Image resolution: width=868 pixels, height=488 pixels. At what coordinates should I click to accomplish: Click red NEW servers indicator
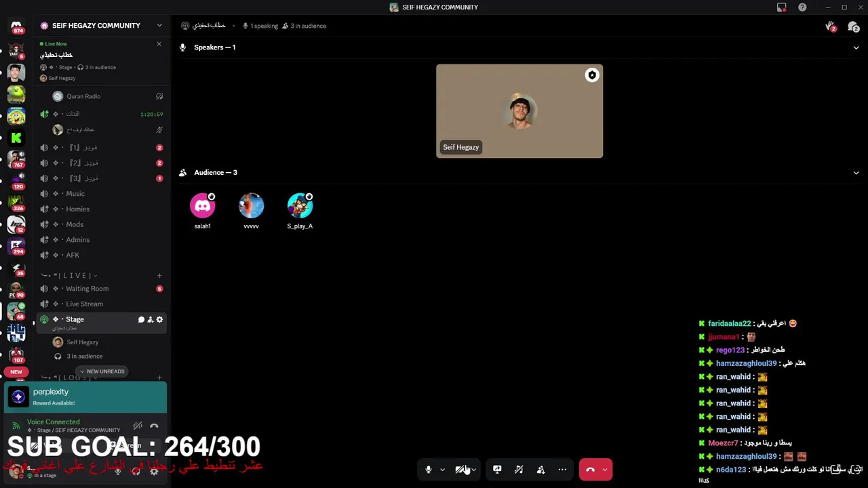(x=16, y=372)
